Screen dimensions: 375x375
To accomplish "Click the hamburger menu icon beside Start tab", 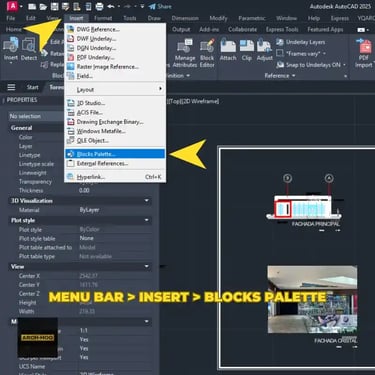I will point(11,87).
